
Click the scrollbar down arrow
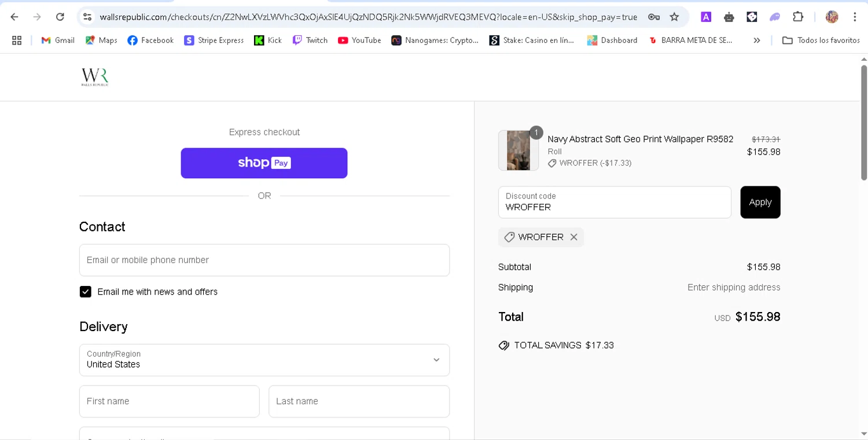pyautogui.click(x=864, y=434)
